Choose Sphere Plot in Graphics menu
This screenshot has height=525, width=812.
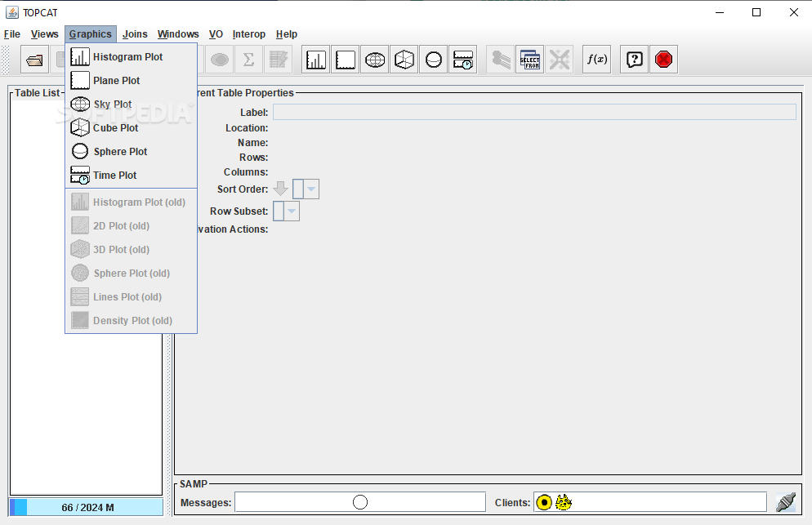pyautogui.click(x=131, y=152)
